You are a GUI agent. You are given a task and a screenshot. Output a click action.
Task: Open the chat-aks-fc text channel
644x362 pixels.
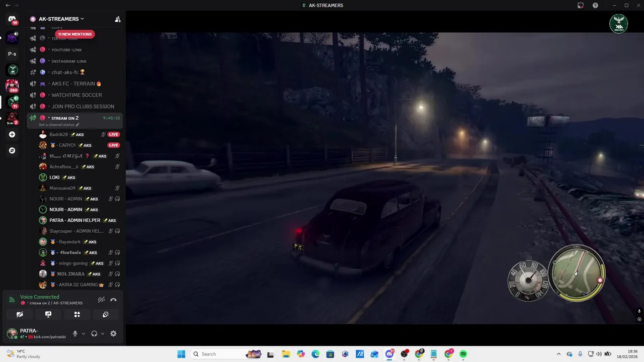click(x=75, y=72)
